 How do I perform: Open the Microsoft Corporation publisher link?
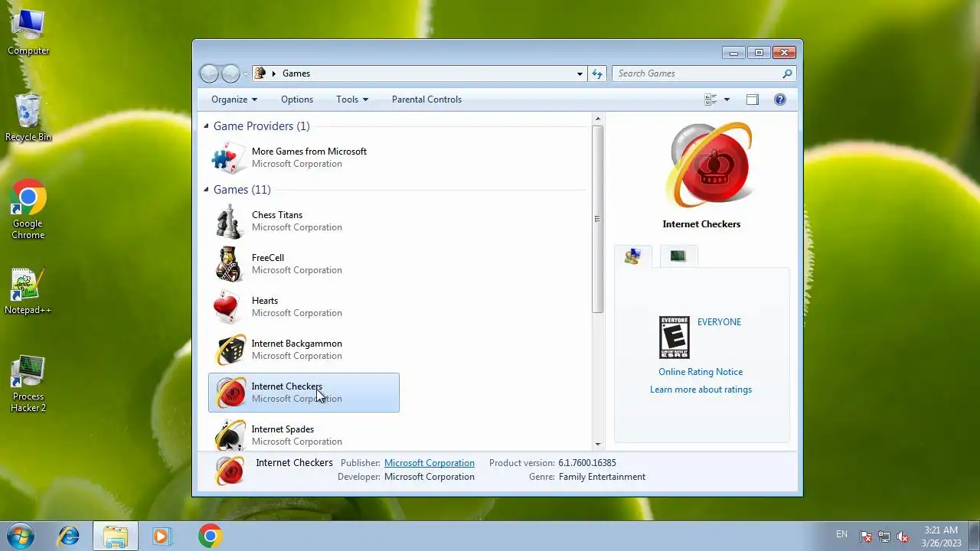pos(430,463)
